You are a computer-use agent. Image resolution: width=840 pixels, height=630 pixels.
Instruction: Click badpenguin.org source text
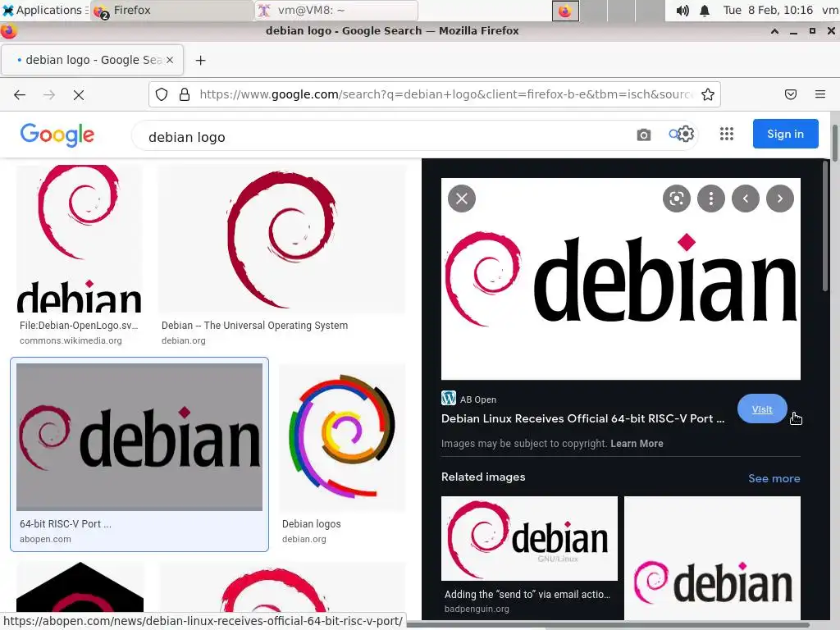477,609
